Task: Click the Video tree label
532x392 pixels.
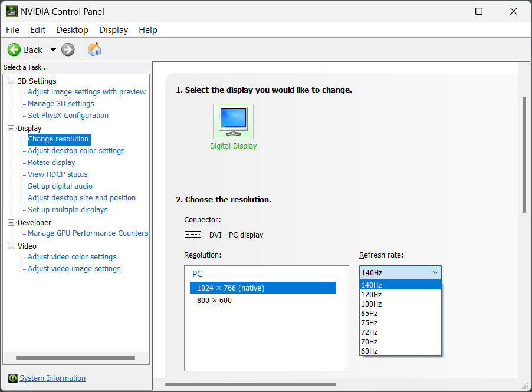Action: pyautogui.click(x=27, y=246)
